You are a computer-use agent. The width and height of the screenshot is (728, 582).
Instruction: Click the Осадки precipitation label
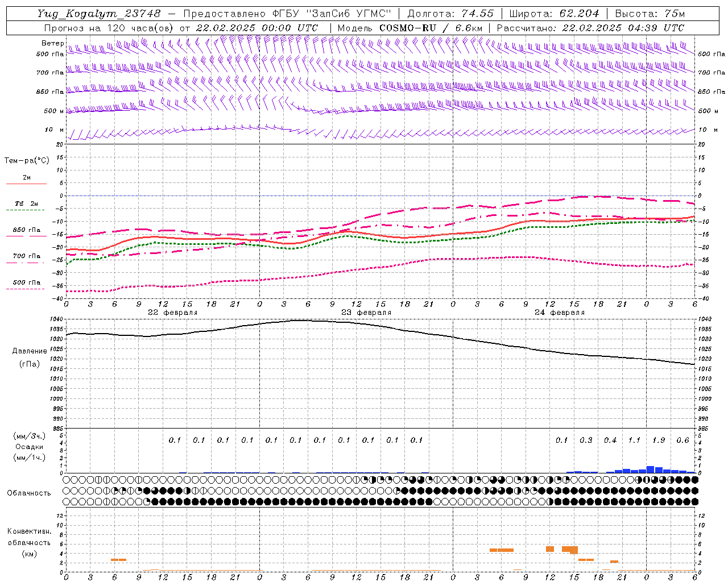click(30, 447)
